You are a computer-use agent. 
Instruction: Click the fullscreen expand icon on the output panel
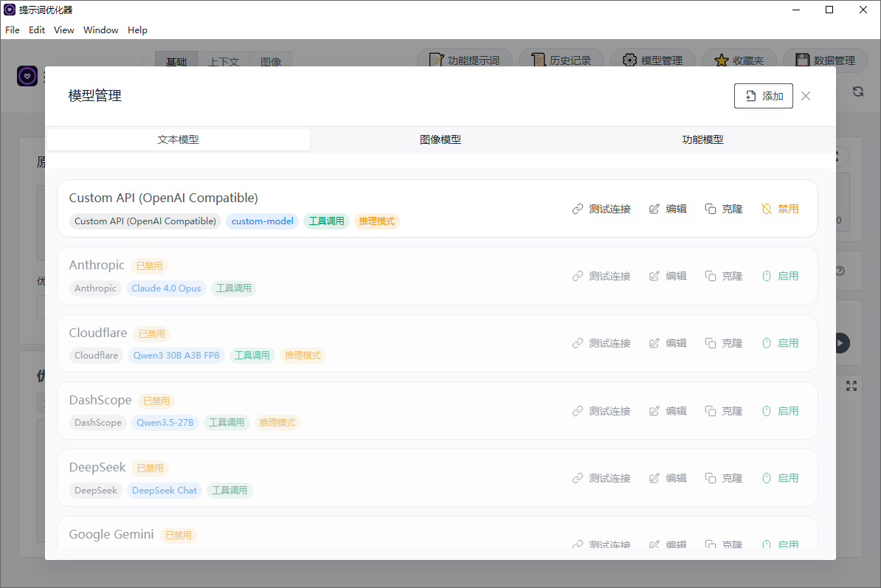click(x=851, y=385)
